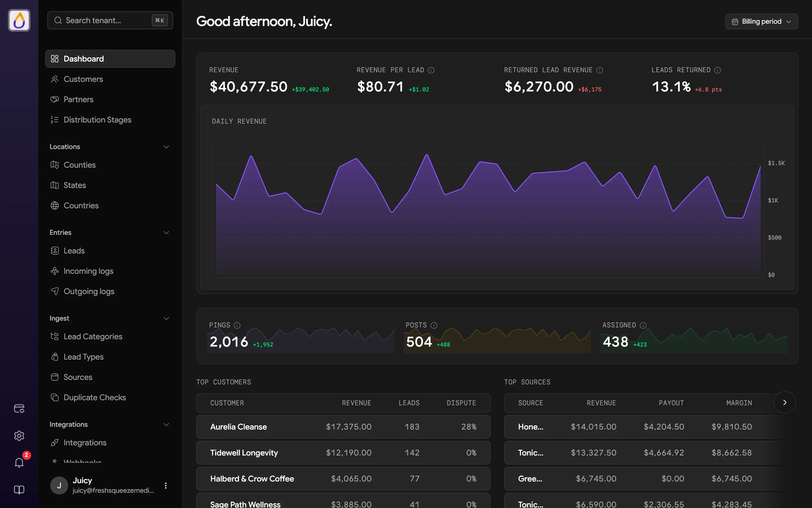Open Integrations page link

pos(110,443)
